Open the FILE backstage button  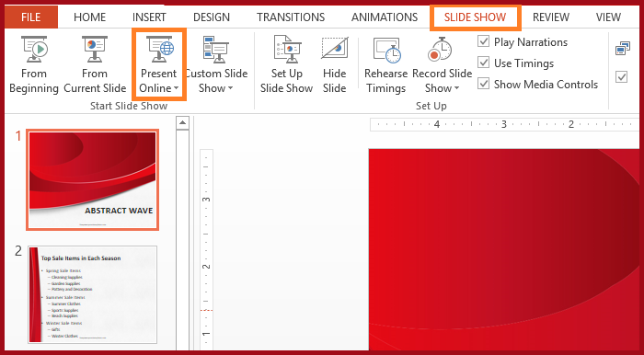30,17
